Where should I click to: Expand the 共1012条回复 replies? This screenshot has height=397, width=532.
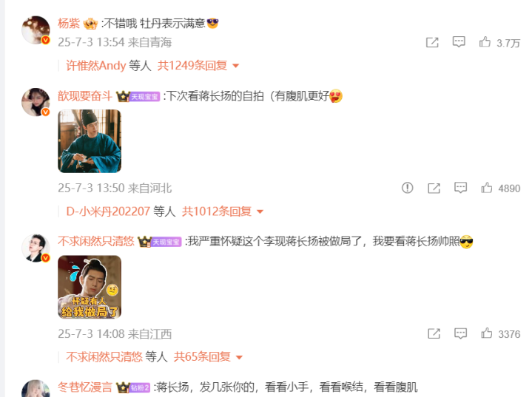point(223,211)
